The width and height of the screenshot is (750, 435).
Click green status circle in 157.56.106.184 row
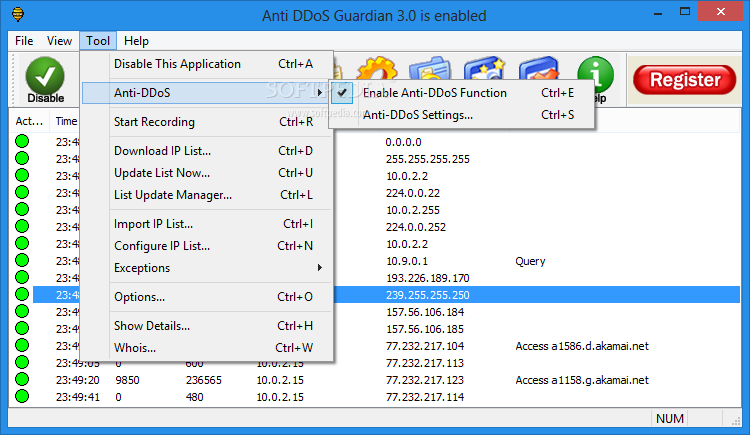[22, 311]
